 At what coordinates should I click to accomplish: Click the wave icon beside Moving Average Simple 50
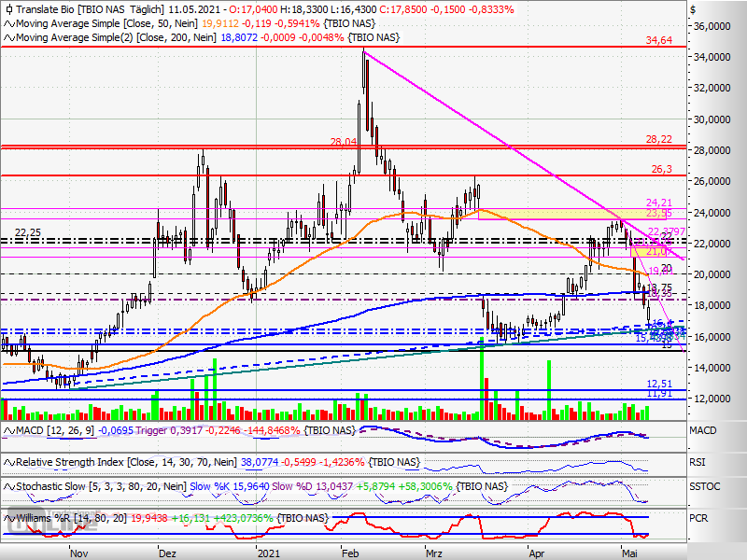click(9, 24)
